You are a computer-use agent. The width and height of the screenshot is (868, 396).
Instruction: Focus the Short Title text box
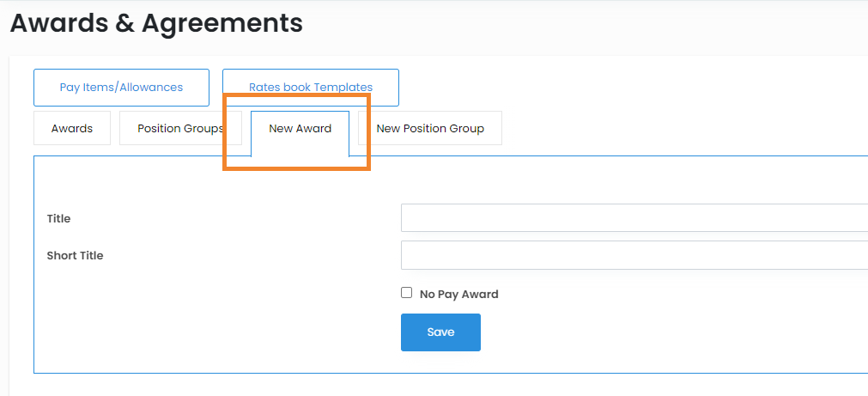(634, 255)
